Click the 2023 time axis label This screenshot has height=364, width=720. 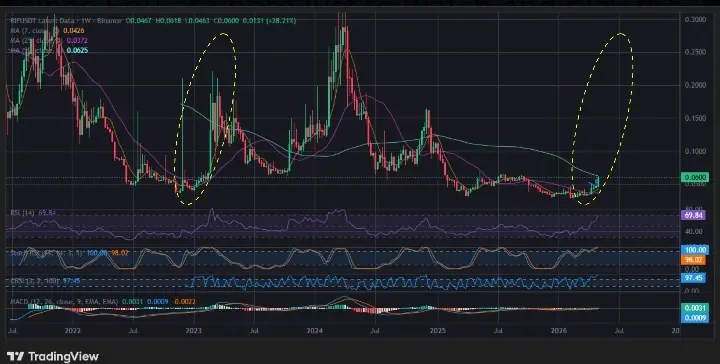[193, 330]
